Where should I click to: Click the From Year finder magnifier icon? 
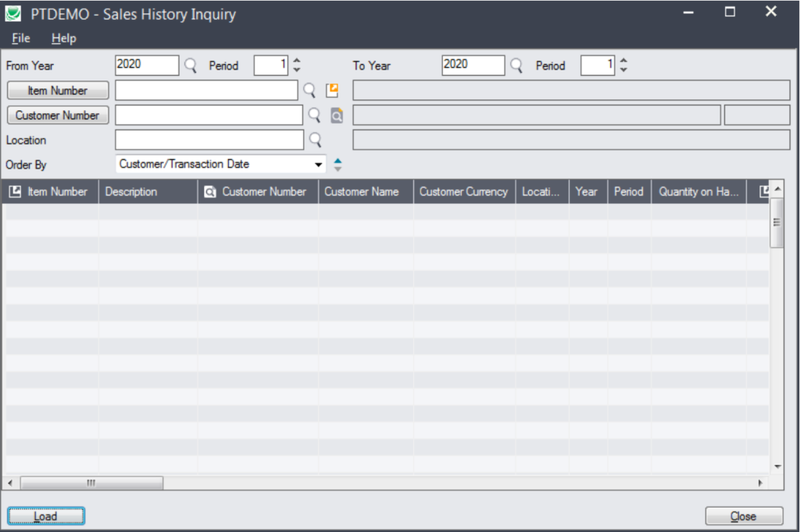point(191,66)
